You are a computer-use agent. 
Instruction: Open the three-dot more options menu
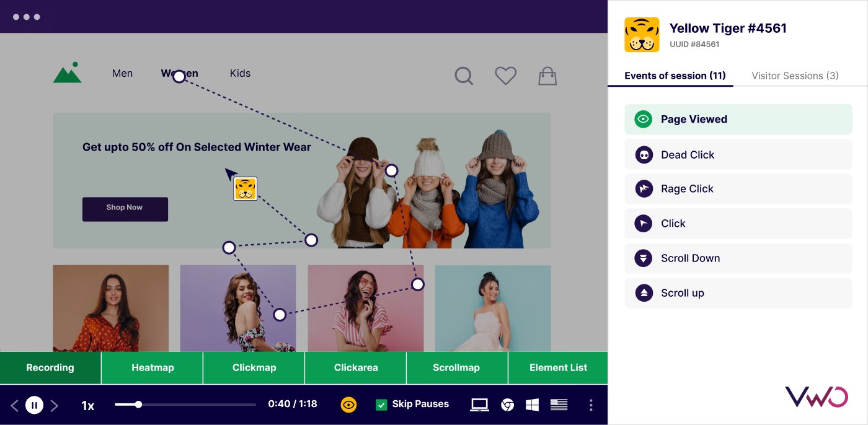(x=591, y=405)
